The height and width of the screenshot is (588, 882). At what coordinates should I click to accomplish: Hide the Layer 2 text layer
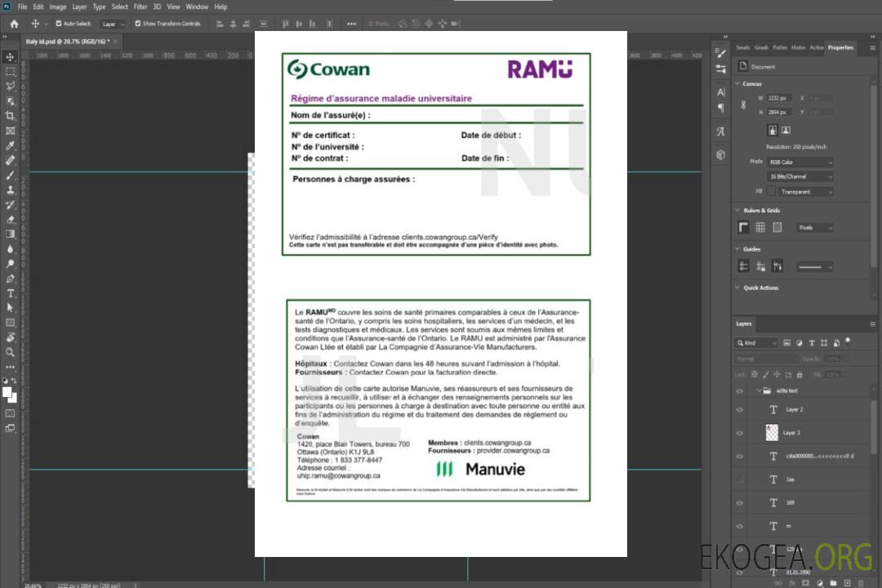[x=740, y=409]
